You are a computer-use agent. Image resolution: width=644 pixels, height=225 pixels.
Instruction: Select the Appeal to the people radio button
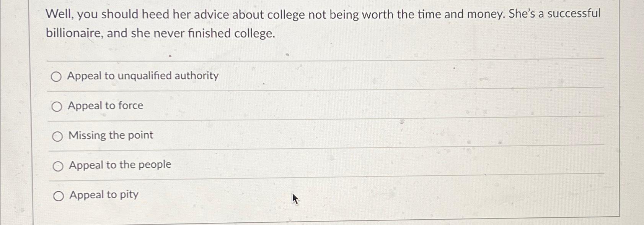[57, 165]
